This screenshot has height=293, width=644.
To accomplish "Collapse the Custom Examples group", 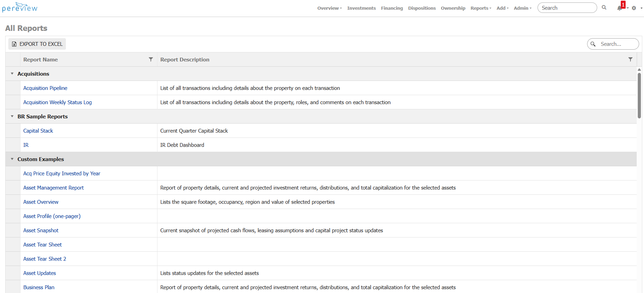I will tap(12, 159).
